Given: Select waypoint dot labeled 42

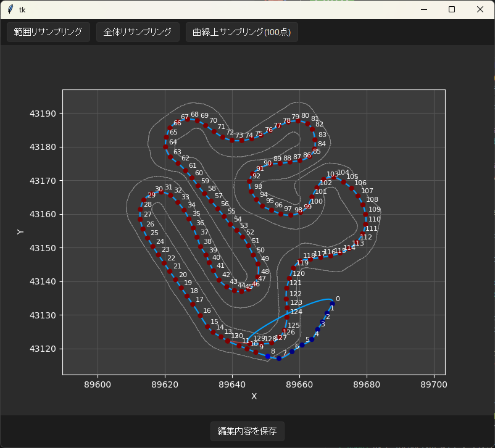Looking at the screenshot, I should click(x=218, y=280).
